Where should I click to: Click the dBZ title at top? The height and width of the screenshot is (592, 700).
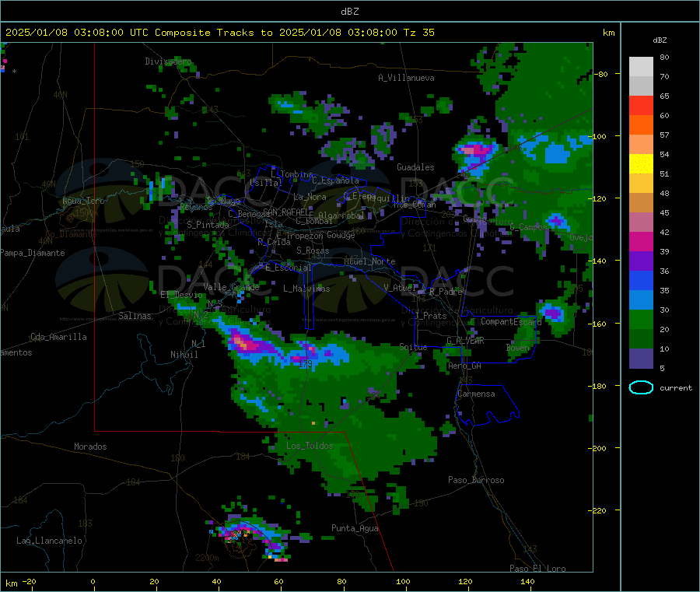coord(349,12)
